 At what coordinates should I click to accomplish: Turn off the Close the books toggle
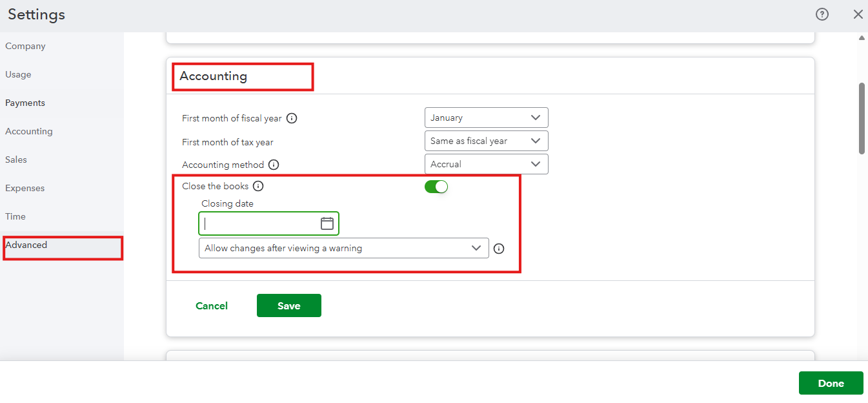click(436, 187)
